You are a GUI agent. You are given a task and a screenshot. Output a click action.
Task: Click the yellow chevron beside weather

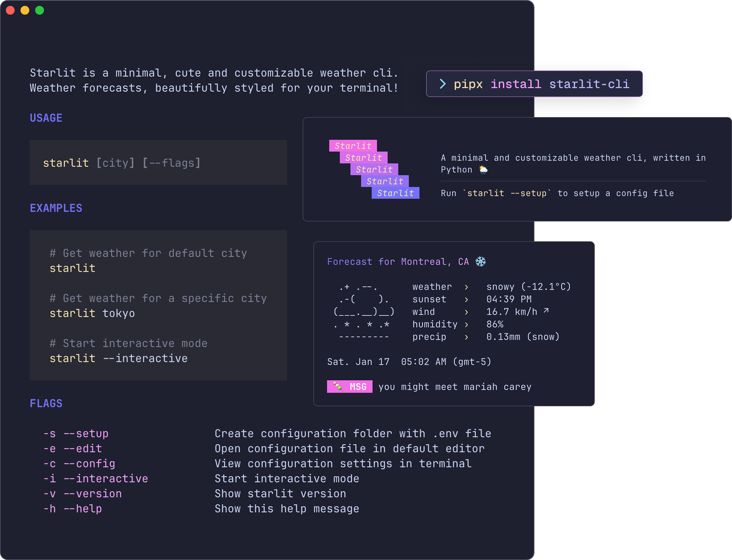466,287
